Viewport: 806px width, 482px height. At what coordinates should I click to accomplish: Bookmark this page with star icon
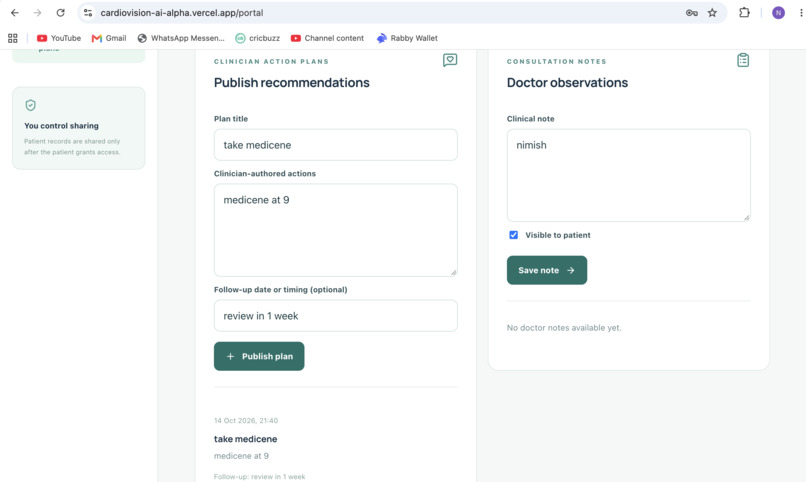coord(712,13)
